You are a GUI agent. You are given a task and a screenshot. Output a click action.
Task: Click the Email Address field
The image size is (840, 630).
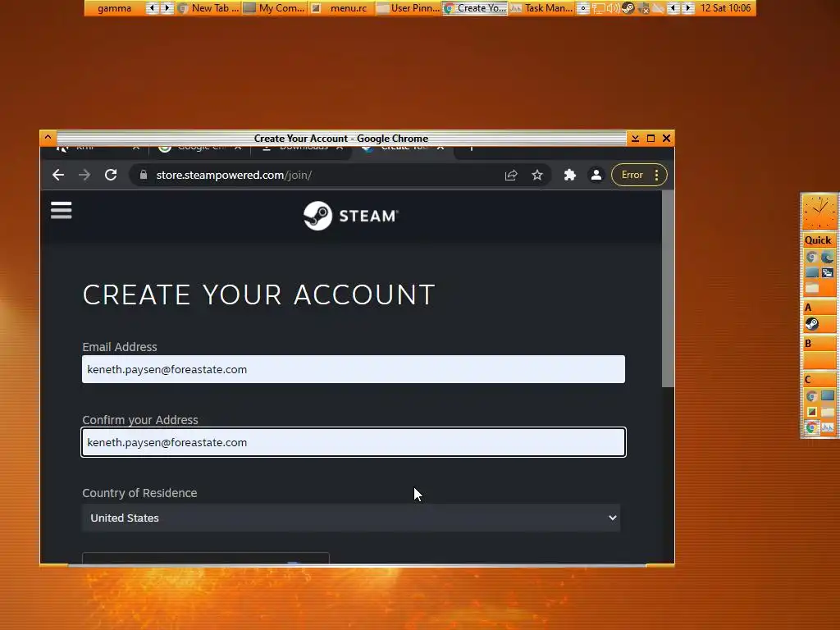click(x=354, y=369)
